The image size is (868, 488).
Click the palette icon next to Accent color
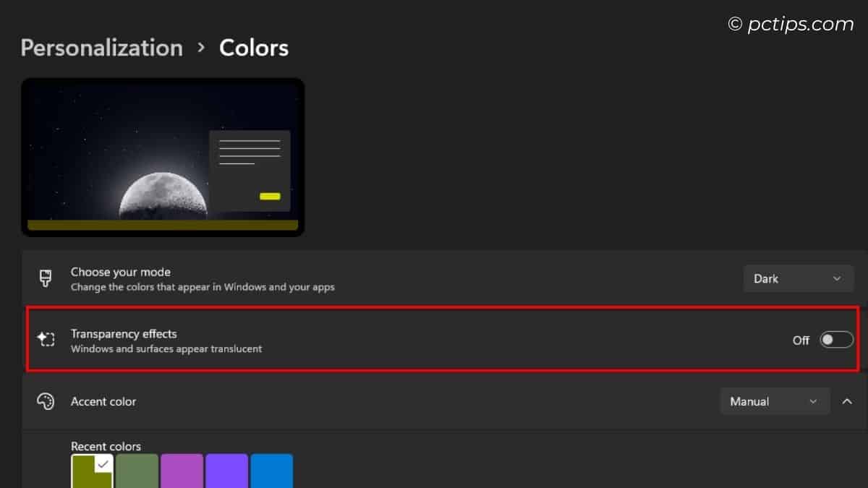(x=46, y=401)
